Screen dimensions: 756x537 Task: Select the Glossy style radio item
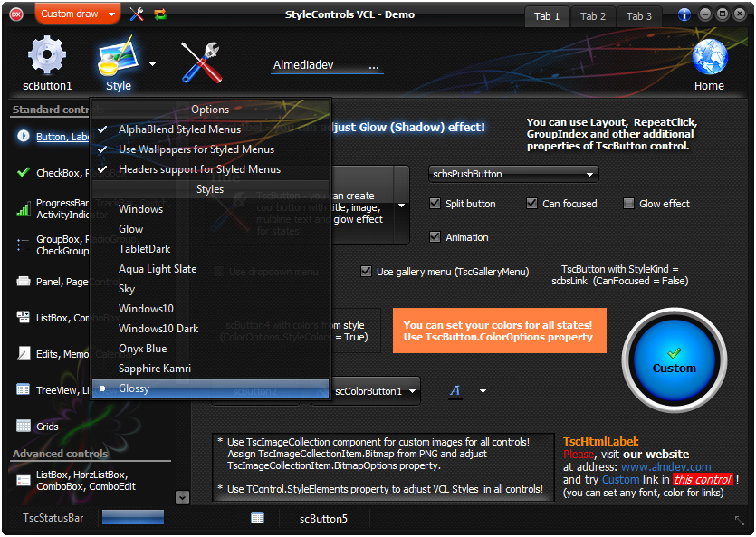click(210, 388)
